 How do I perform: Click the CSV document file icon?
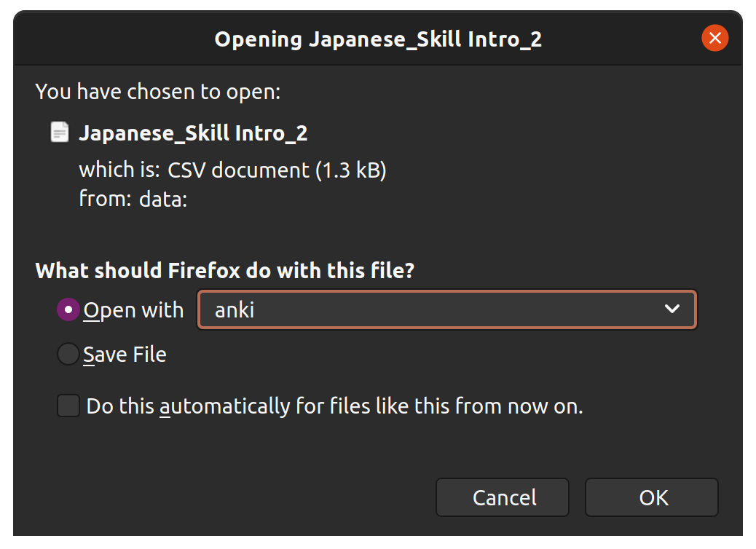coord(60,132)
